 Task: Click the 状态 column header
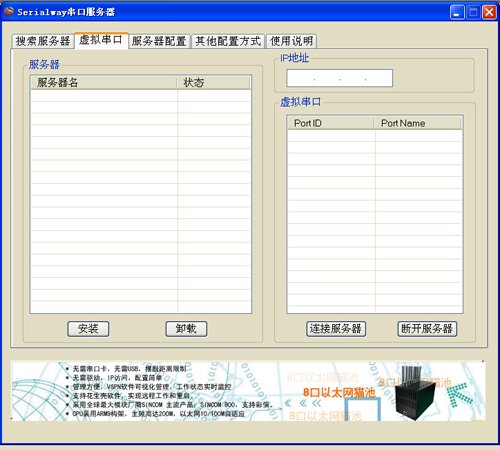(x=214, y=82)
